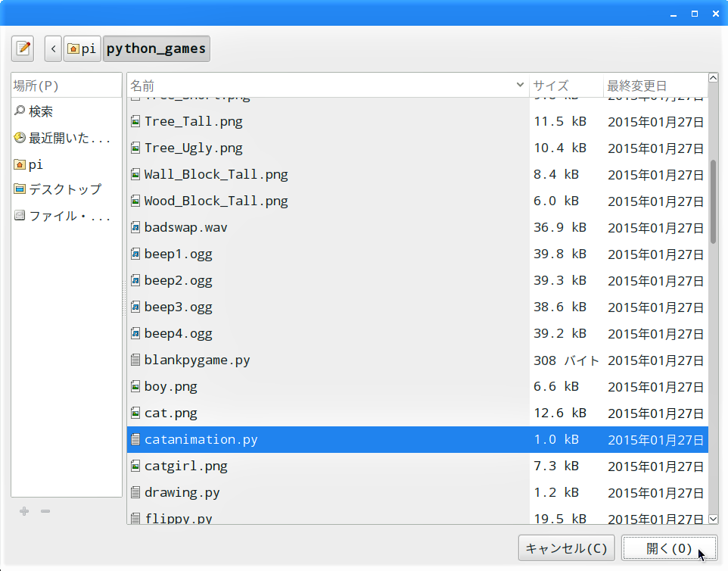Viewport: 728px width, 571px height.
Task: Click the cancel button
Action: (566, 548)
